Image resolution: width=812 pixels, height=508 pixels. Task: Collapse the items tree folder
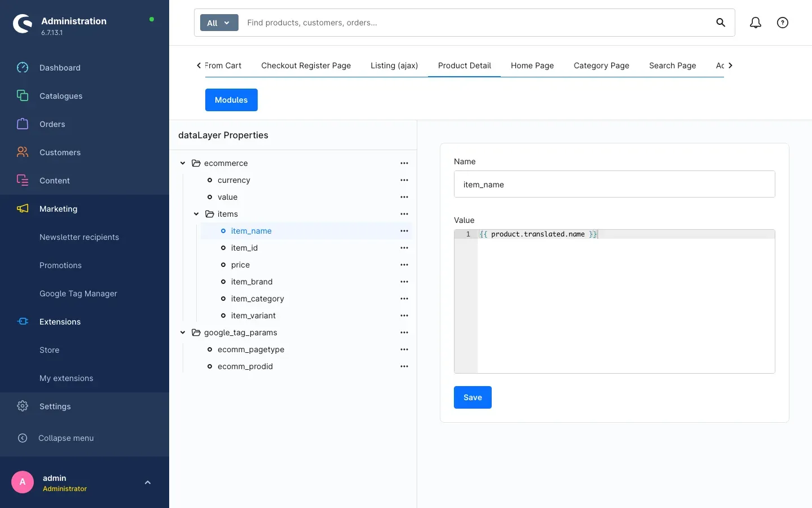pos(196,214)
